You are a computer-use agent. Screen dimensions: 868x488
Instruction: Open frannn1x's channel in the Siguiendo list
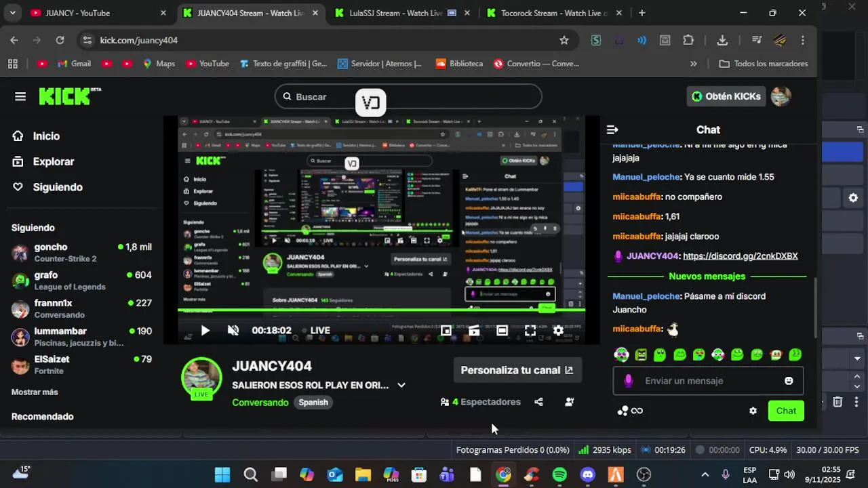pos(81,308)
